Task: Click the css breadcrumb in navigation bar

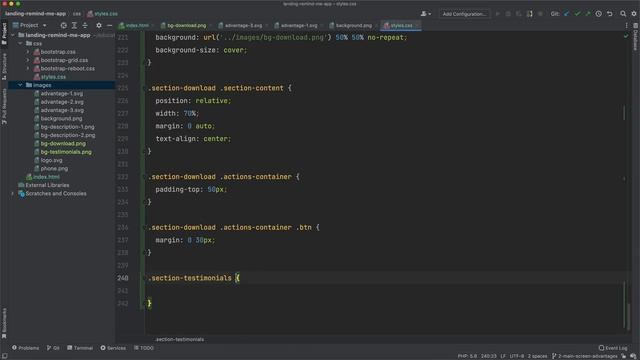Action: [x=77, y=14]
